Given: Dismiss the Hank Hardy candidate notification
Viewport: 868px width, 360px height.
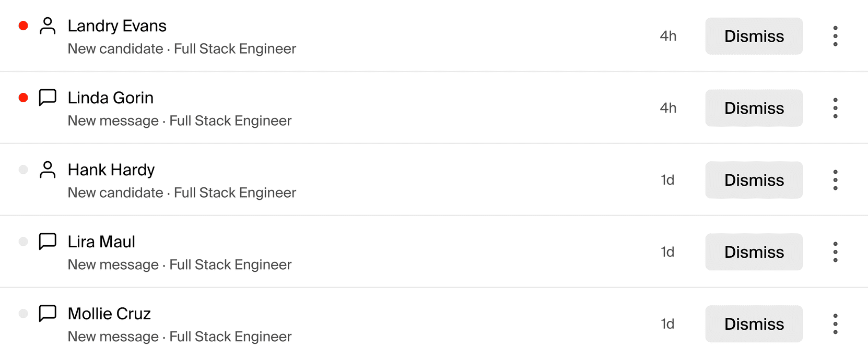Looking at the screenshot, I should point(754,179).
